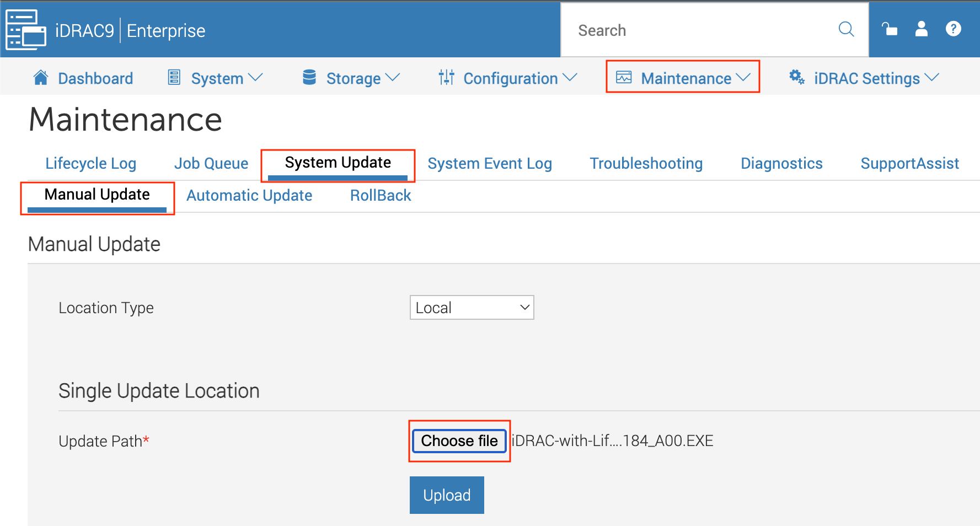
Task: Click the Choose file button
Action: tap(459, 441)
